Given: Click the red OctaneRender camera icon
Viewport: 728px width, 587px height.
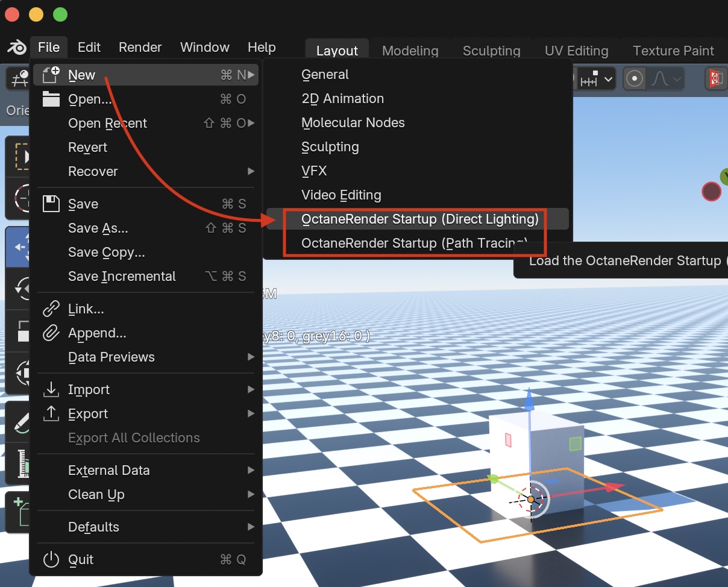Looking at the screenshot, I should tap(716, 79).
